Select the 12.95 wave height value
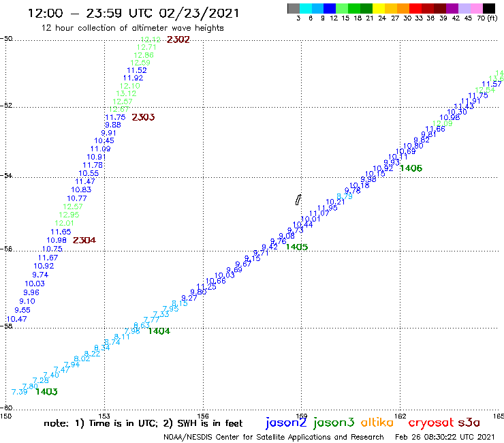Viewport: 504px width, 443px height. [x=69, y=215]
